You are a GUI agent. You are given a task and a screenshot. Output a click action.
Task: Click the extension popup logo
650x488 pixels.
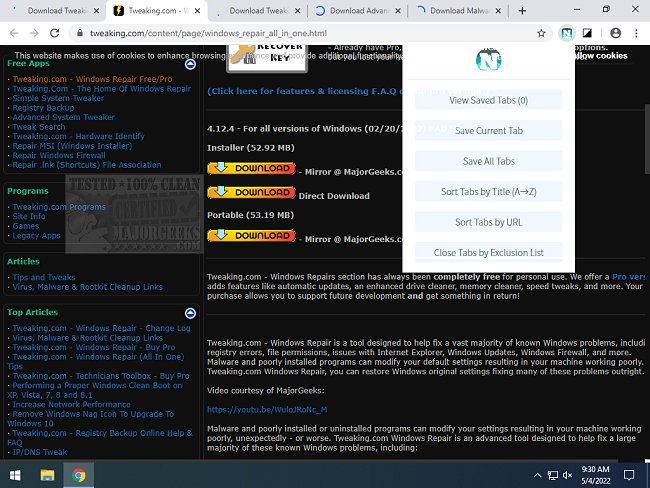(x=488, y=60)
